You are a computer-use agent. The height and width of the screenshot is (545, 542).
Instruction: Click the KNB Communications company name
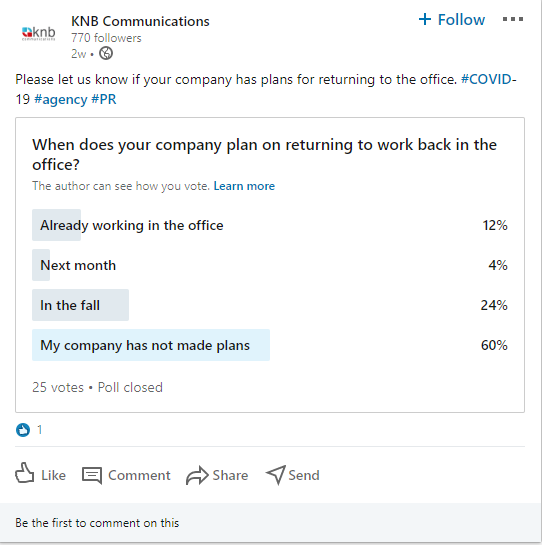[140, 21]
